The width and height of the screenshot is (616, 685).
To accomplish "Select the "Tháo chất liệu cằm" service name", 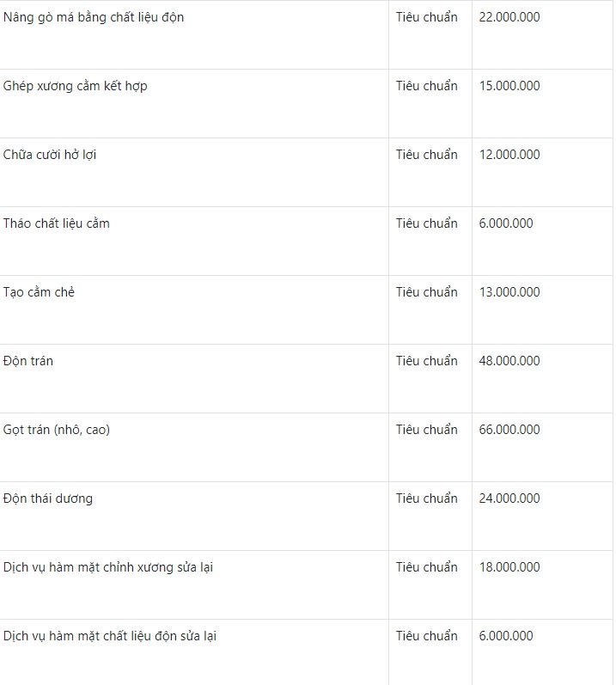I will click(x=57, y=223).
